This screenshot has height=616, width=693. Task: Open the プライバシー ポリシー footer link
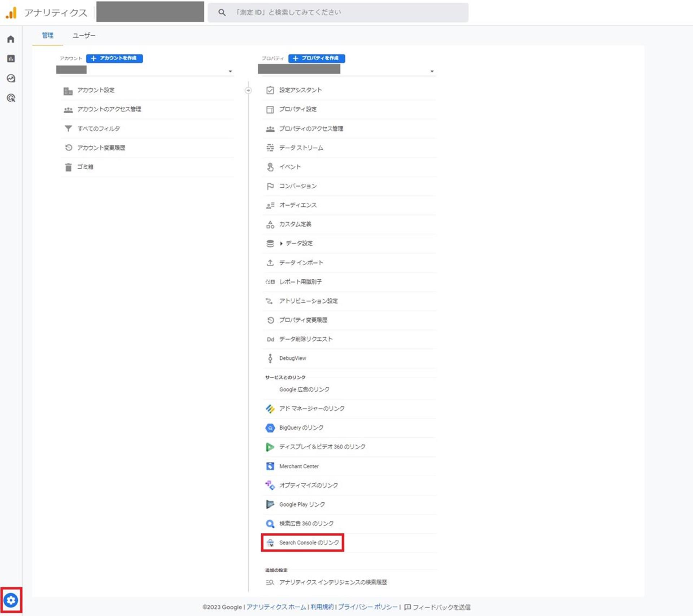pos(368,607)
